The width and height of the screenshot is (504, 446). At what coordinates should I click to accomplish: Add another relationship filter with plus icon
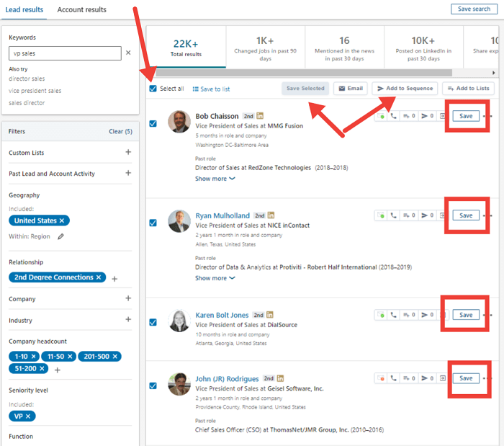pos(114,278)
